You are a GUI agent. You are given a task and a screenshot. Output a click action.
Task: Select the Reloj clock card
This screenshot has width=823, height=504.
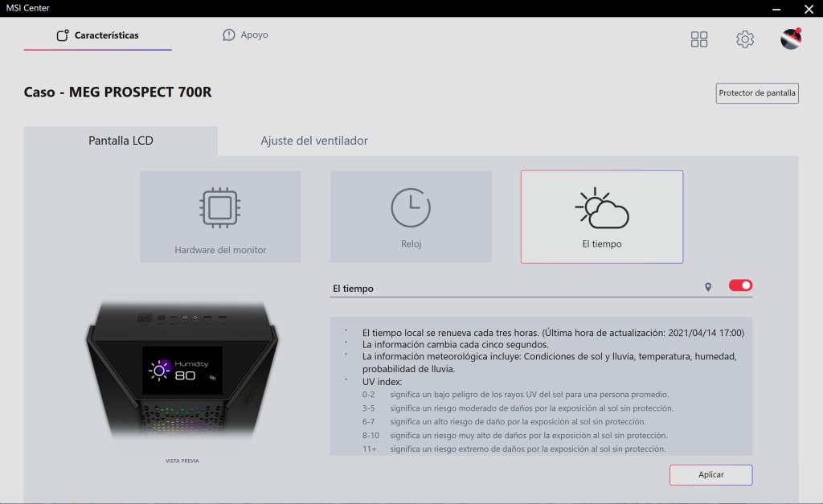(411, 216)
